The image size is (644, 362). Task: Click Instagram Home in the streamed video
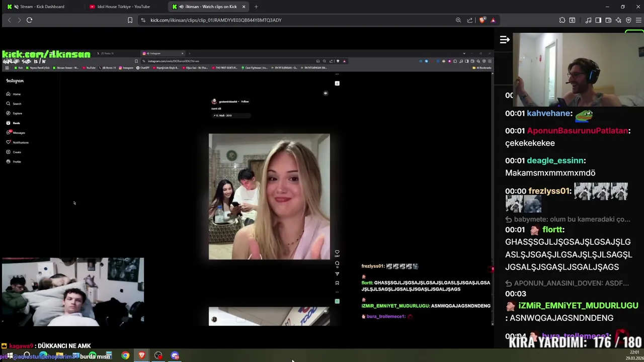(x=14, y=94)
